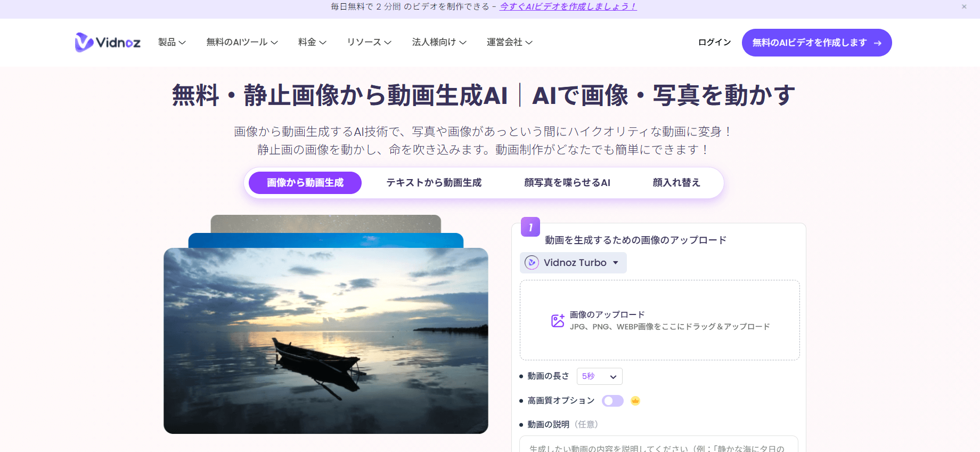The height and width of the screenshot is (452, 980).
Task: Click the ログイン link
Action: (x=714, y=42)
